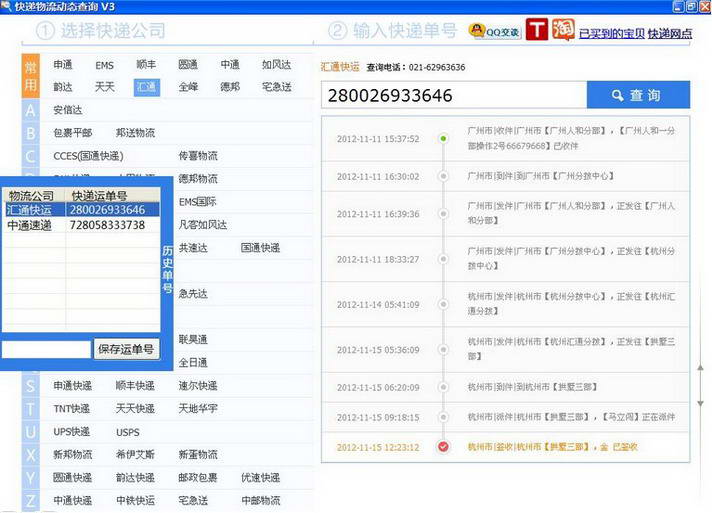This screenshot has height=513, width=712.
Task: Jump to letter Z index tab
Action: [x=30, y=501]
